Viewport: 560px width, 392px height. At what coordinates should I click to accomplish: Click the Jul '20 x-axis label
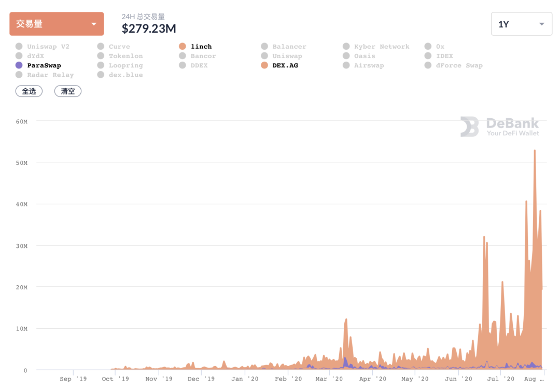(501, 379)
